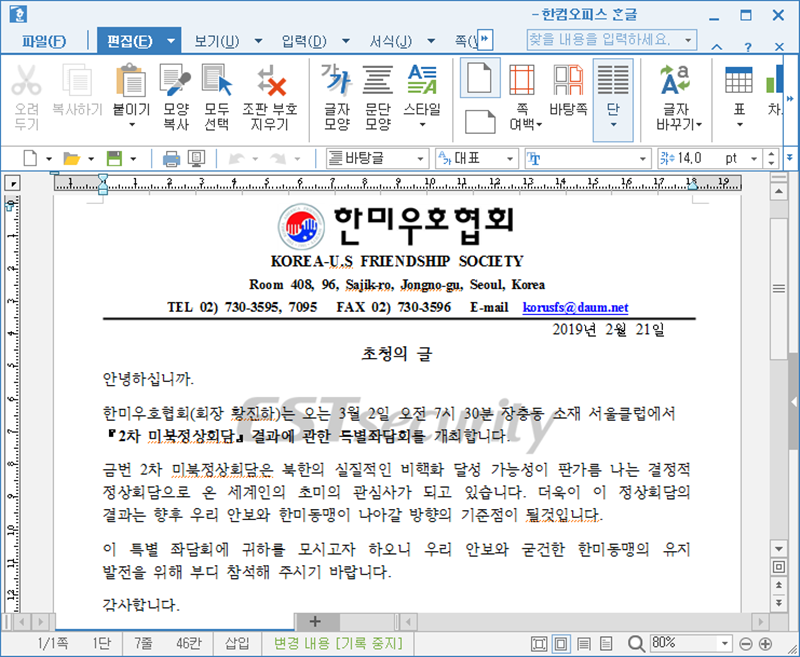Toggle insert mode (삽입) in status bar
Viewport: 800px width, 657px height.
click(x=237, y=643)
